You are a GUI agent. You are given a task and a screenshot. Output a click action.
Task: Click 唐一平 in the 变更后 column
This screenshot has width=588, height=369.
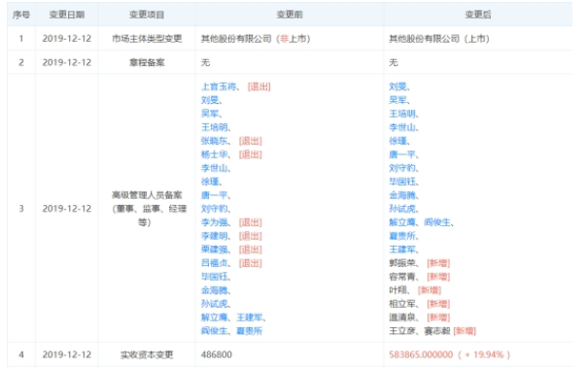(x=402, y=154)
